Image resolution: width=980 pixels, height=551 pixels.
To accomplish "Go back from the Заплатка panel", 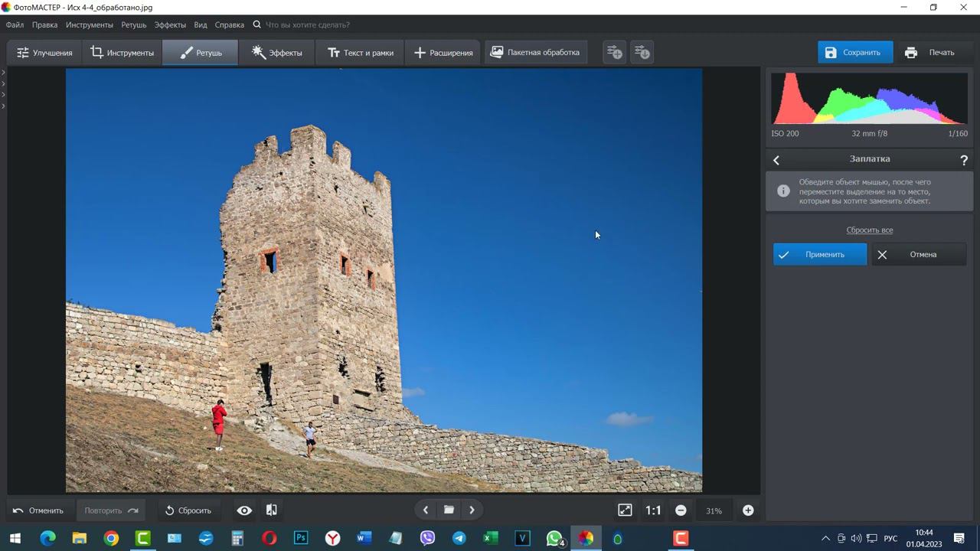I will (x=776, y=160).
